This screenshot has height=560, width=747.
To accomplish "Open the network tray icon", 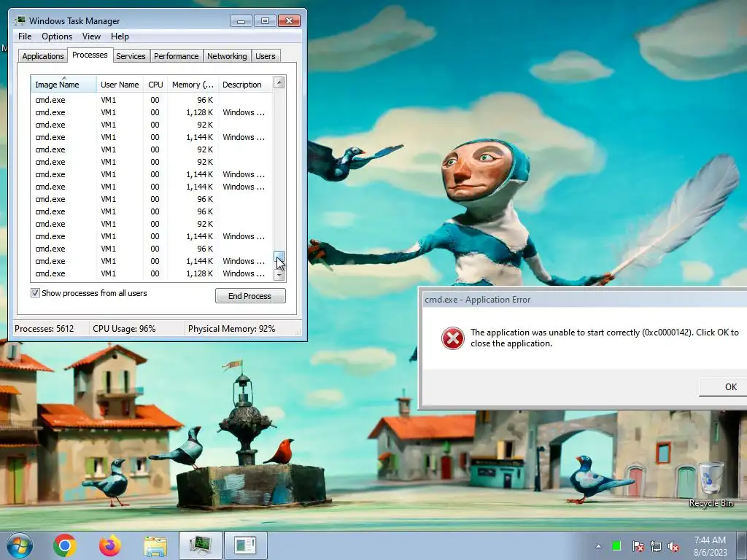I will (656, 546).
